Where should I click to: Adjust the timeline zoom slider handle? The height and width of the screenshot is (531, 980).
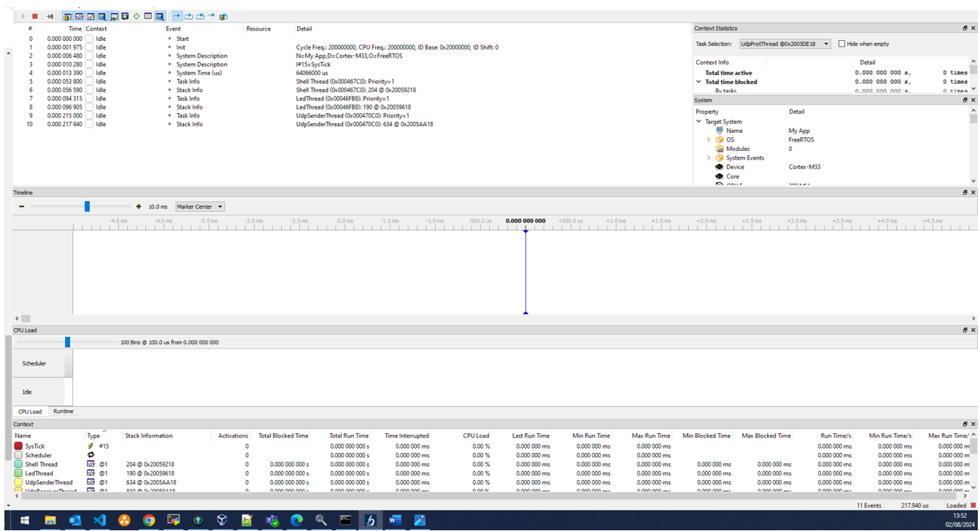pos(87,207)
